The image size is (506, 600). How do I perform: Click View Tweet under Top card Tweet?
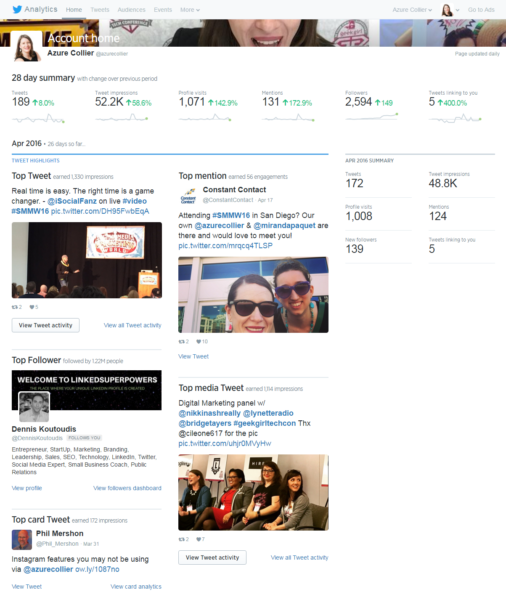point(27,586)
